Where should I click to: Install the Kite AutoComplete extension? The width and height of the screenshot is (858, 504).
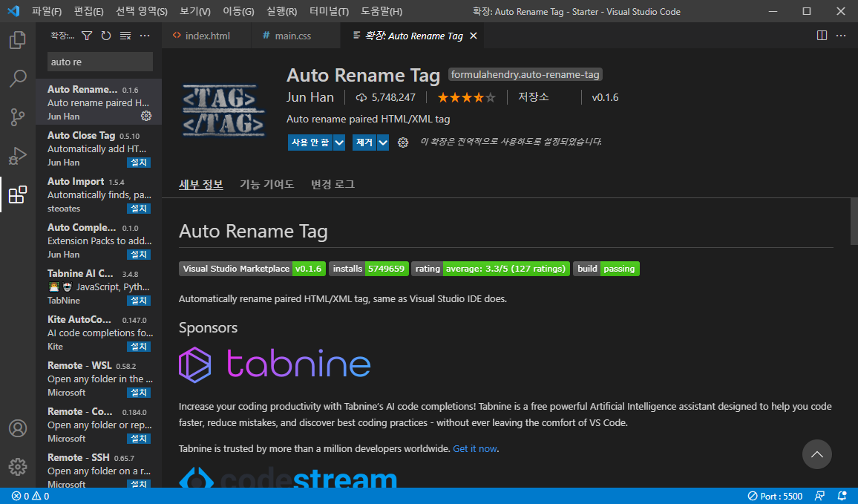click(139, 347)
